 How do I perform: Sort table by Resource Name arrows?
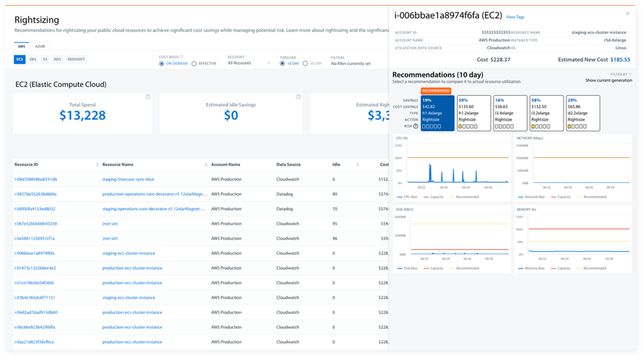[206, 164]
